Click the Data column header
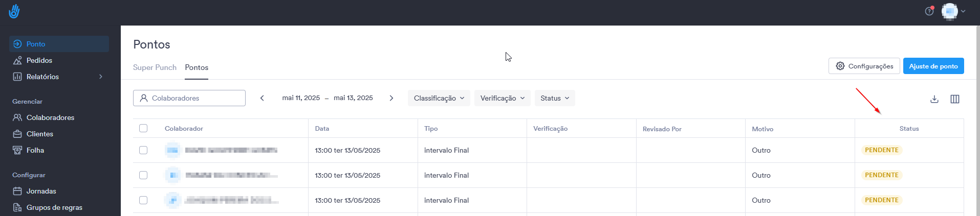980x216 pixels. click(x=322, y=129)
